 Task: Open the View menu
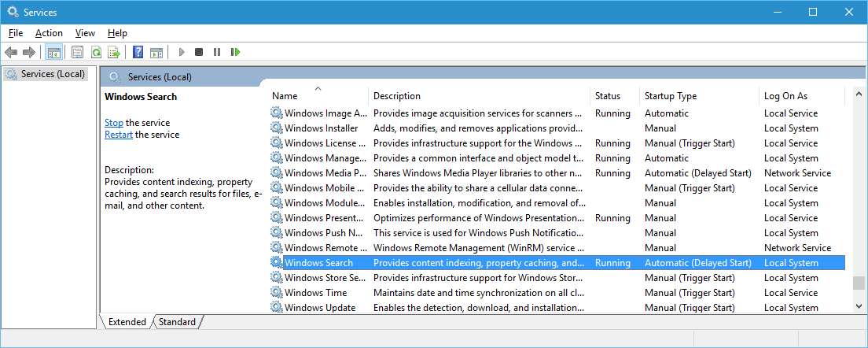85,33
